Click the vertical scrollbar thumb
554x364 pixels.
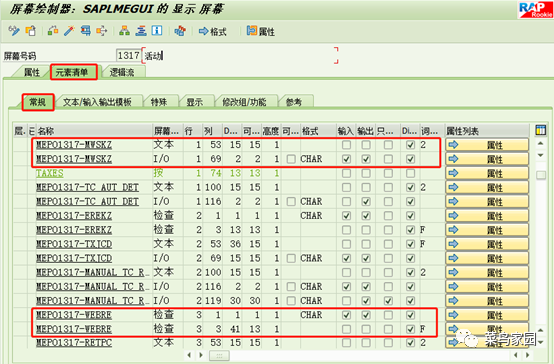tap(541, 175)
